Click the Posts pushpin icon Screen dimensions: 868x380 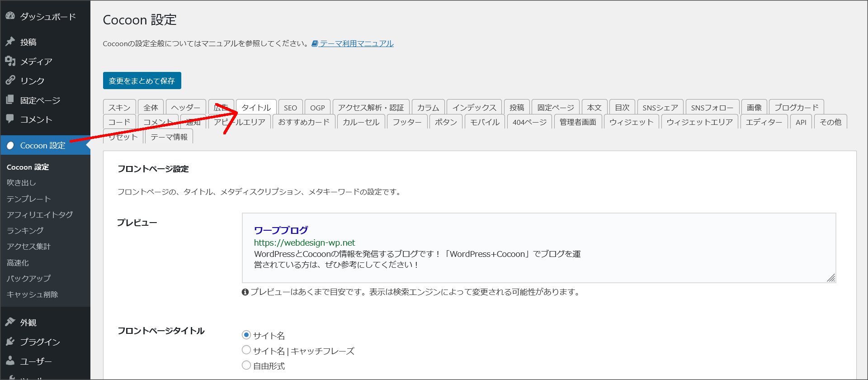tap(10, 42)
